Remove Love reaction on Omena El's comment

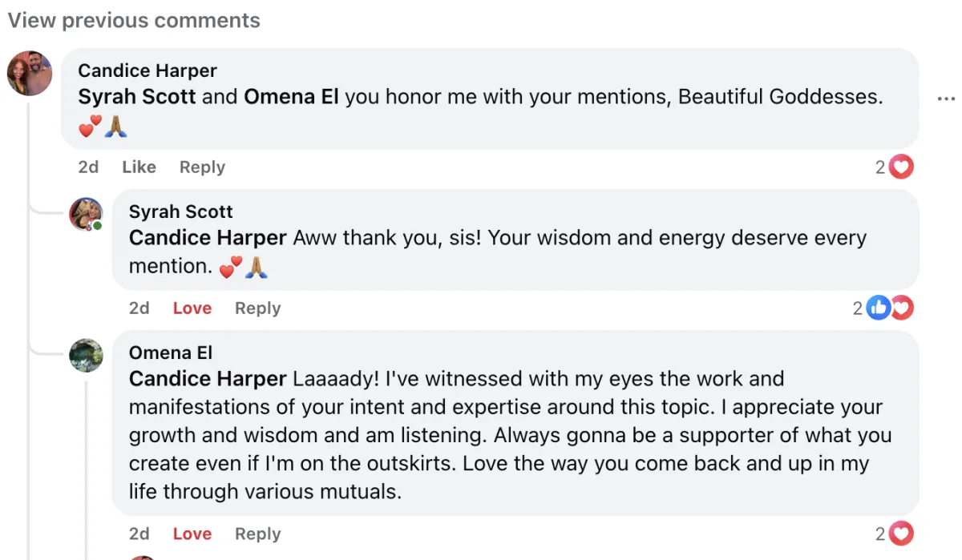coord(192,534)
